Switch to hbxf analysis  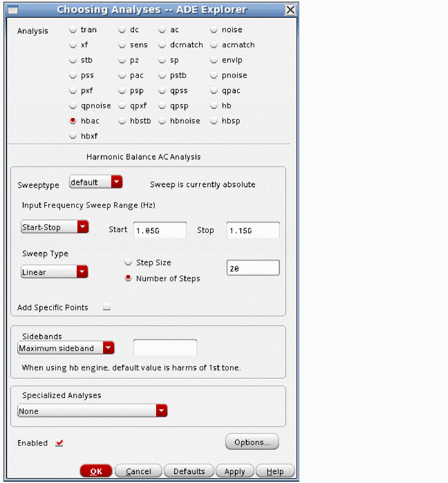tap(73, 135)
